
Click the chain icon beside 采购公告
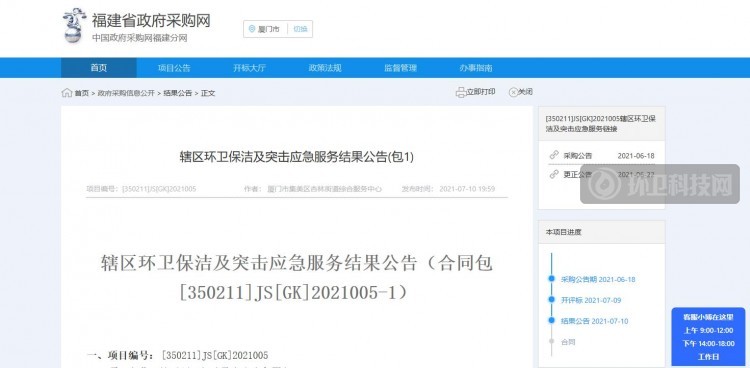[x=554, y=155]
